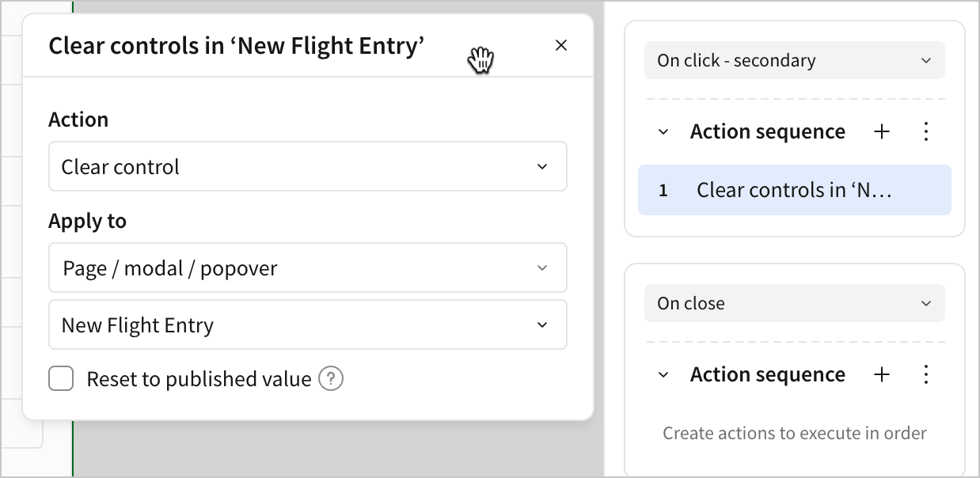Click the On close Action sequence heading

click(x=767, y=375)
